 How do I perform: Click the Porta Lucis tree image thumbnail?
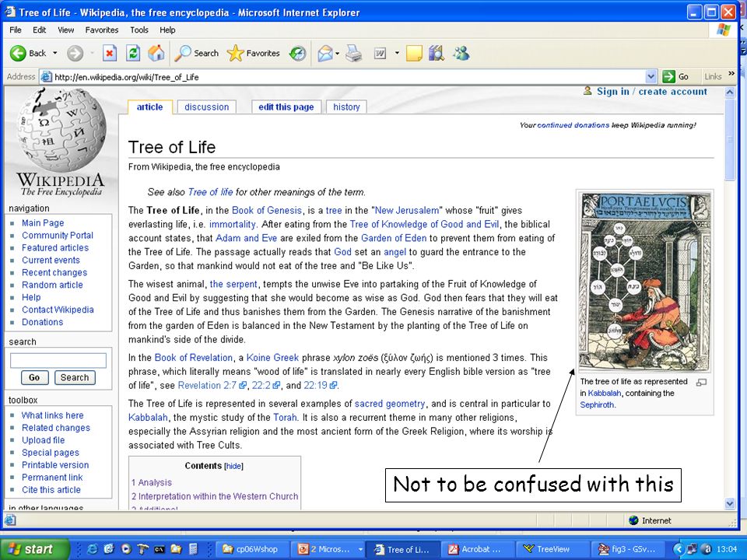644,282
